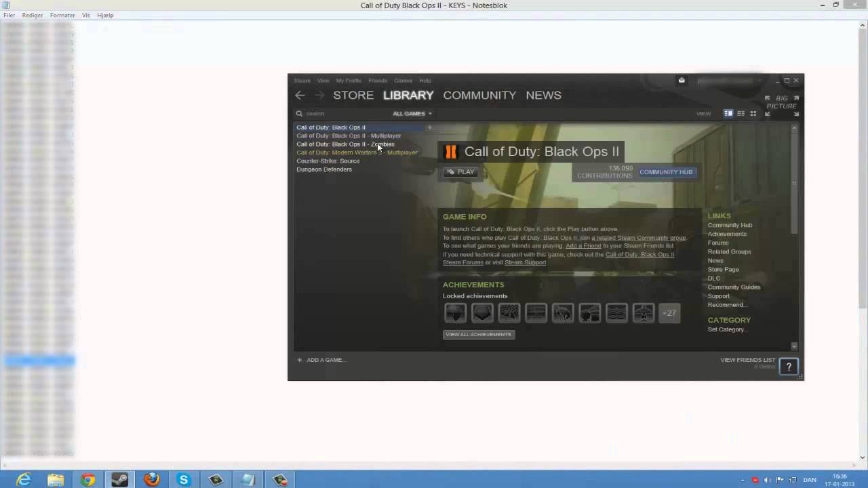Open Skype from the taskbar
The width and height of the screenshot is (868, 488).
184,480
